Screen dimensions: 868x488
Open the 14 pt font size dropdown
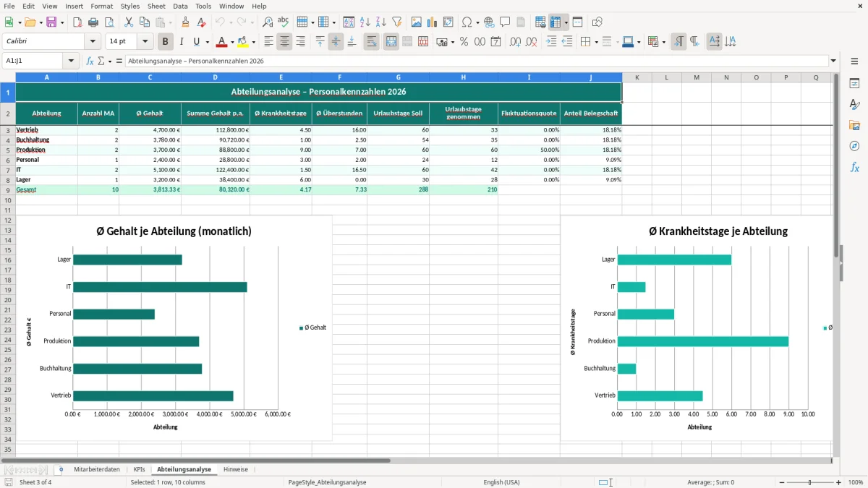145,42
